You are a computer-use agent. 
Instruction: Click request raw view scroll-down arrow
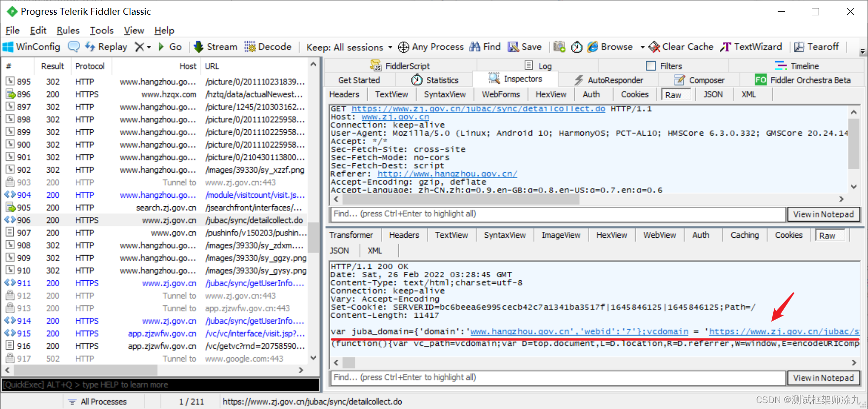[854, 186]
